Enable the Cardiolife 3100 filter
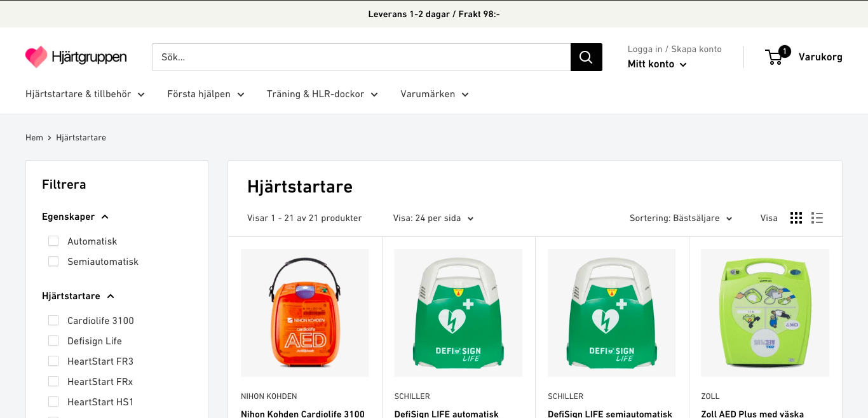Viewport: 868px width, 418px height. pyautogui.click(x=53, y=320)
